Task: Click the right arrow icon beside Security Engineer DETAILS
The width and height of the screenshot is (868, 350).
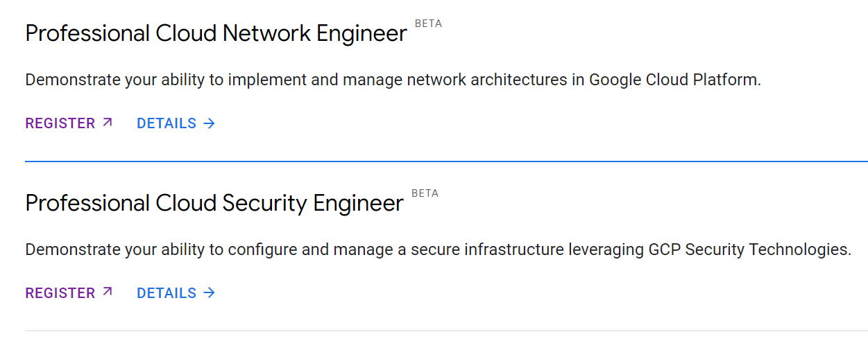Action: coord(209,293)
